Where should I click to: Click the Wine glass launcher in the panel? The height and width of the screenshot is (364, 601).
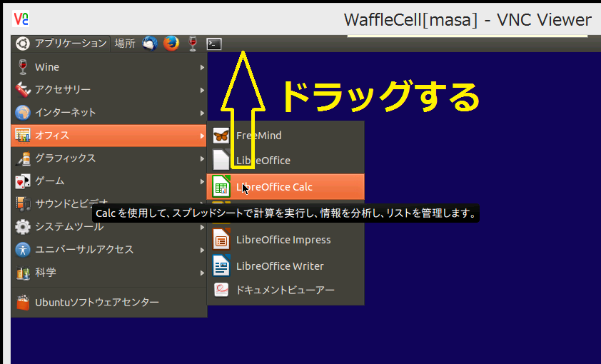coord(193,44)
